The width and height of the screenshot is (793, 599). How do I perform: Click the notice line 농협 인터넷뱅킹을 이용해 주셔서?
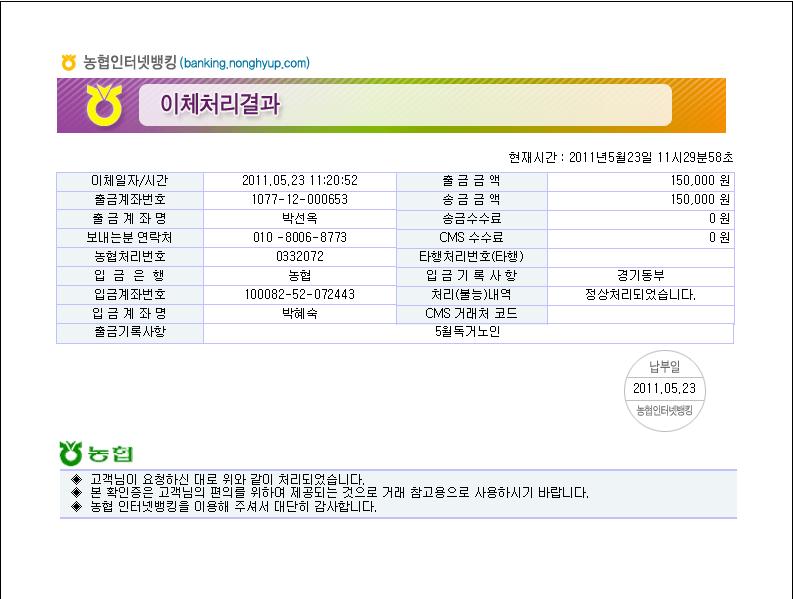(233, 506)
